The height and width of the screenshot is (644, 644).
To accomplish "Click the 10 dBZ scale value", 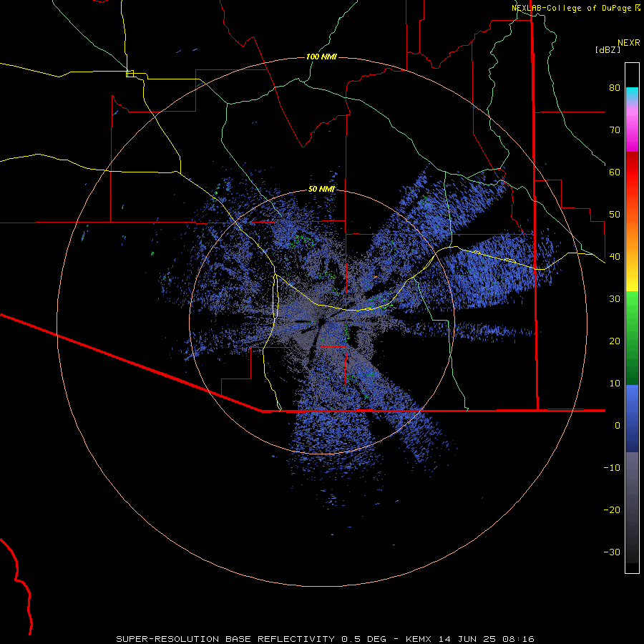I will 615,384.
